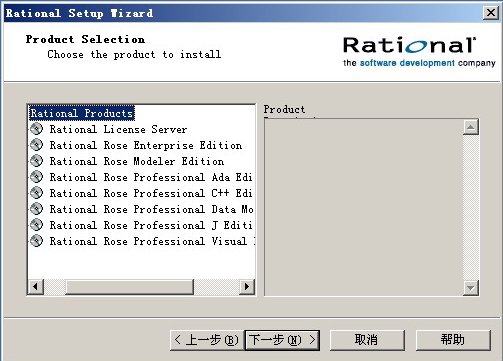The height and width of the screenshot is (361, 503).
Task: Choose Rational Rose Professional J Edition text
Action: [x=151, y=225]
